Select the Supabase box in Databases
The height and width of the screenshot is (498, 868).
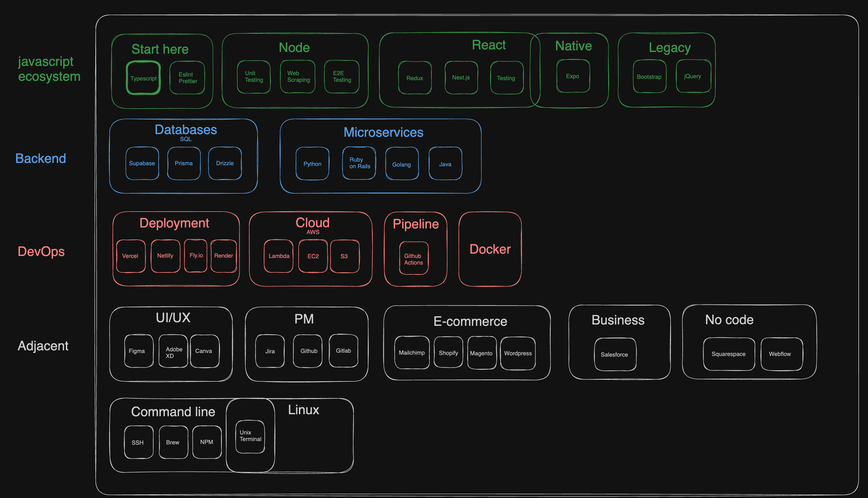tap(142, 163)
